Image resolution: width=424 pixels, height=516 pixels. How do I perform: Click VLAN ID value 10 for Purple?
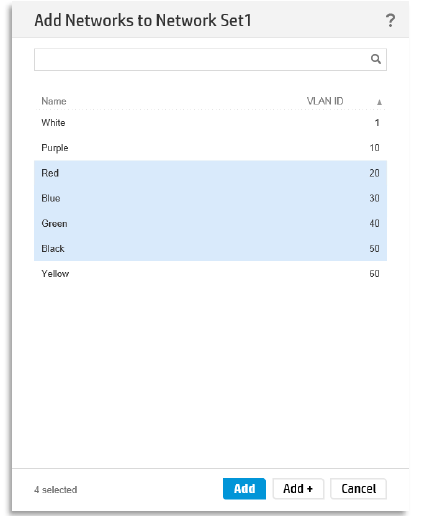[x=374, y=148]
